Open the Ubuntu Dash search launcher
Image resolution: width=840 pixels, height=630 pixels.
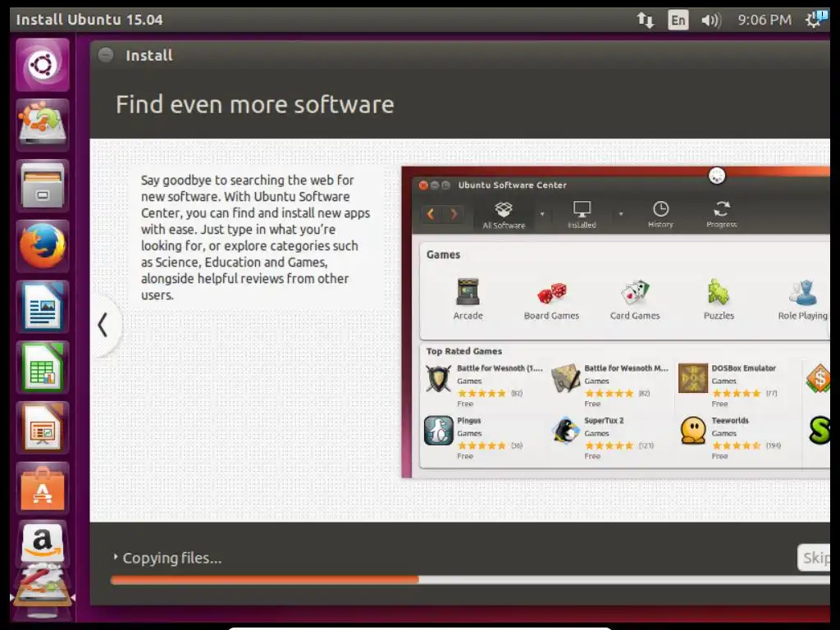tap(43, 65)
